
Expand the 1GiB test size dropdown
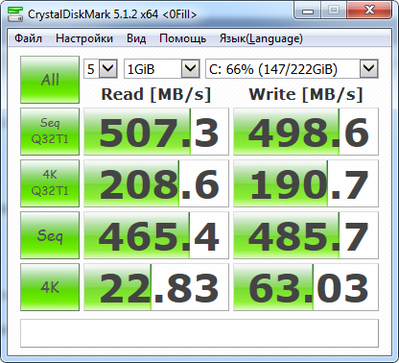click(162, 69)
